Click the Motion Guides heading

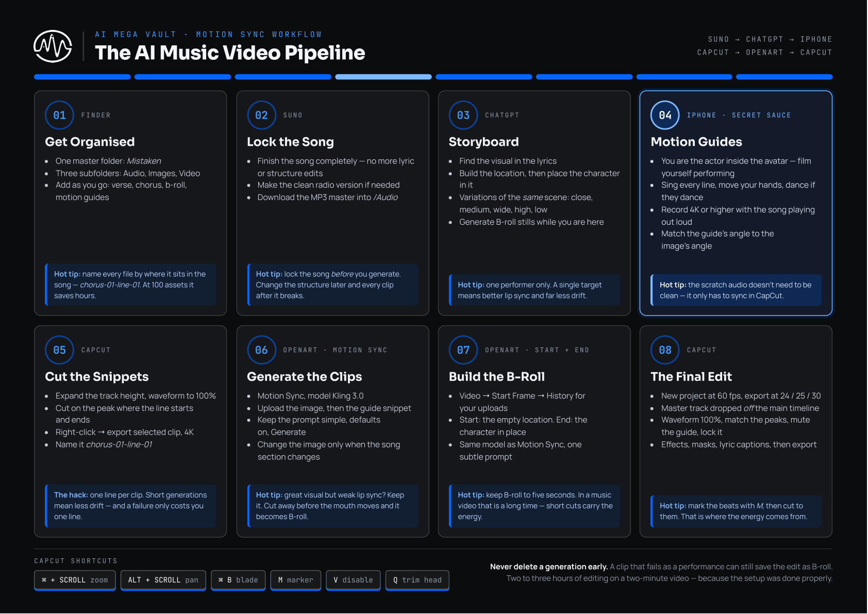[x=696, y=142]
